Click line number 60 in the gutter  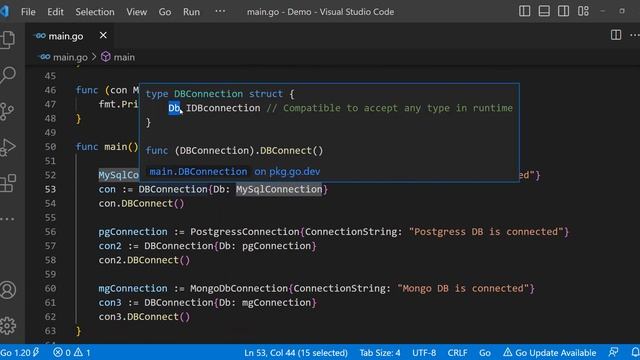point(50,289)
